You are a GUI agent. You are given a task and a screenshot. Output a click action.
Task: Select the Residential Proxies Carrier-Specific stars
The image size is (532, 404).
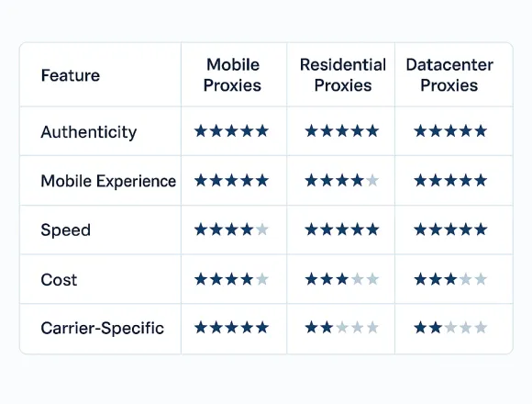341,328
